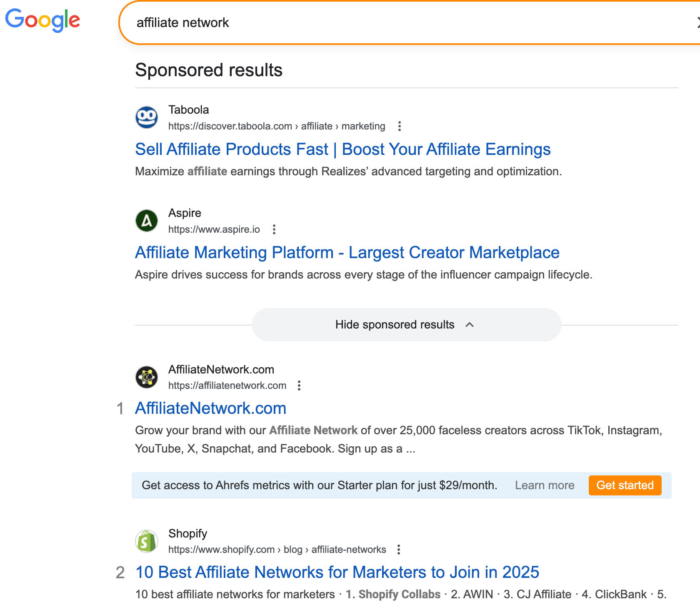
Task: Click the Shopify blog URL breadcrumb
Action: click(277, 550)
